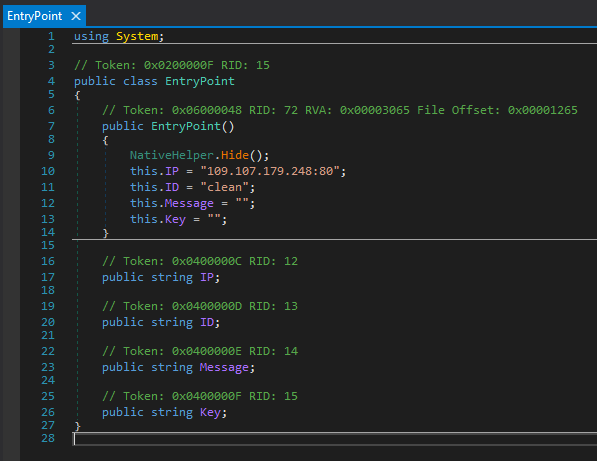The image size is (597, 461).
Task: Click the ID field declaration on line 20
Action: coord(207,322)
